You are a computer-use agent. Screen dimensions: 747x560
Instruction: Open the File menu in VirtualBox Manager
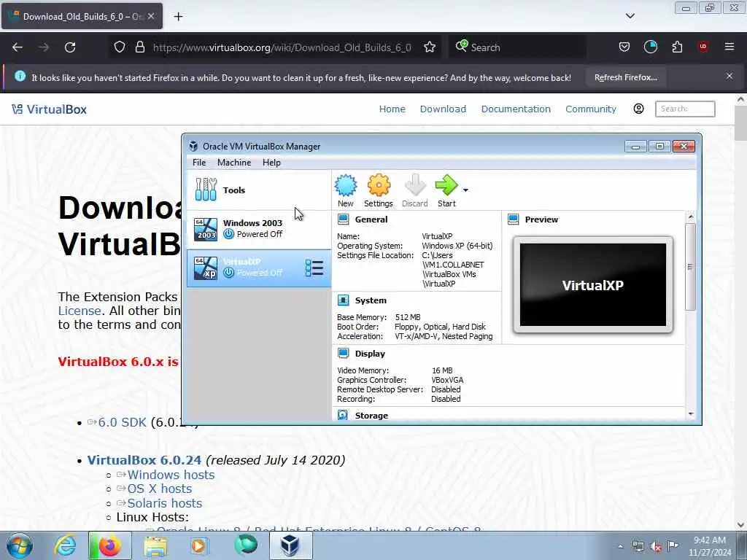[x=199, y=163]
